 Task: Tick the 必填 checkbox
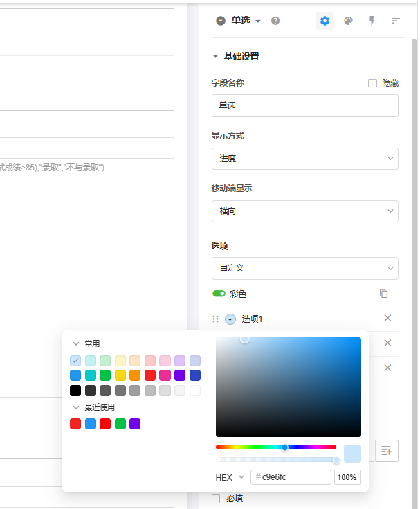(x=216, y=499)
